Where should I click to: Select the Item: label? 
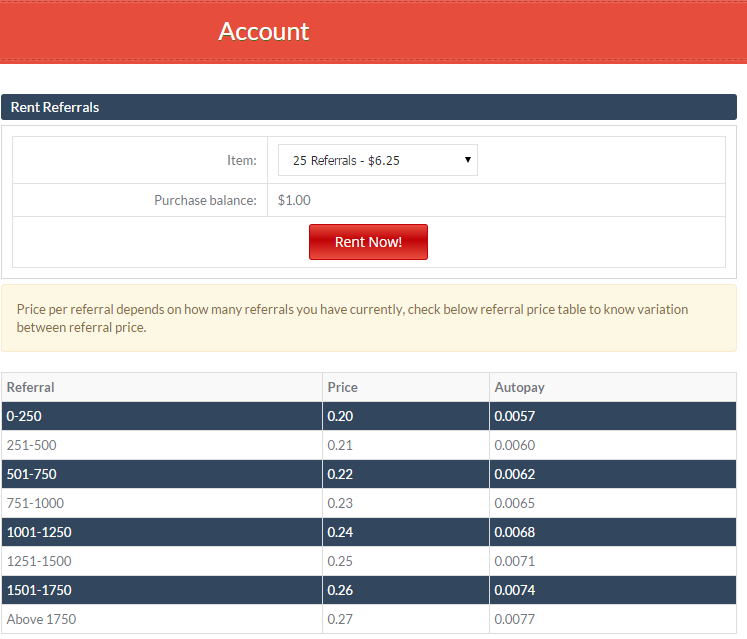pos(242,160)
